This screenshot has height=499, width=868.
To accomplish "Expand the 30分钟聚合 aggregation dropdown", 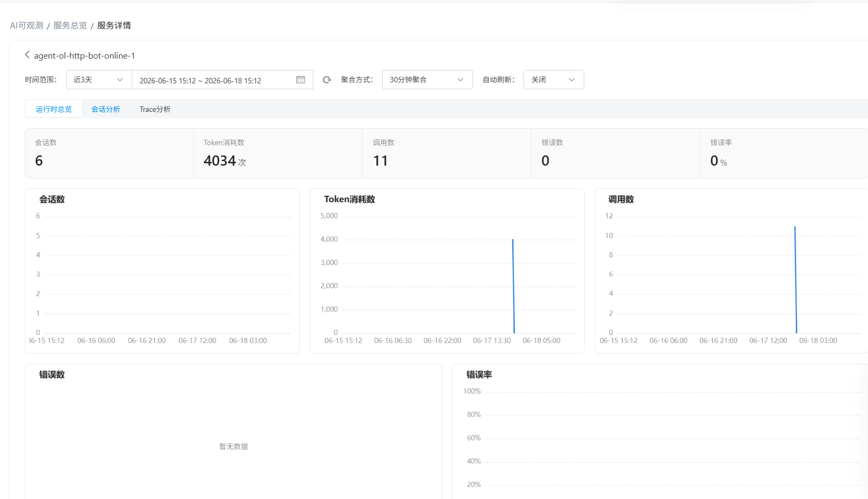I will tap(427, 80).
